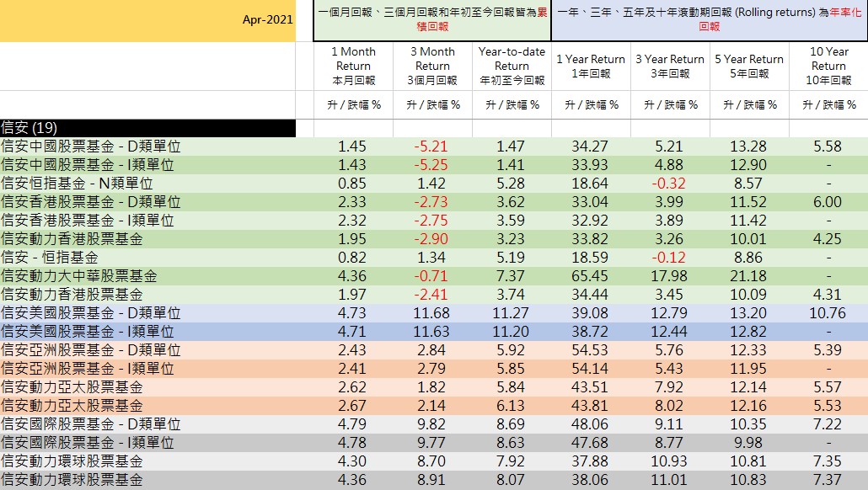The height and width of the screenshot is (490, 868).
Task: Select the Apr-2021 date cell
Action: 147,20
